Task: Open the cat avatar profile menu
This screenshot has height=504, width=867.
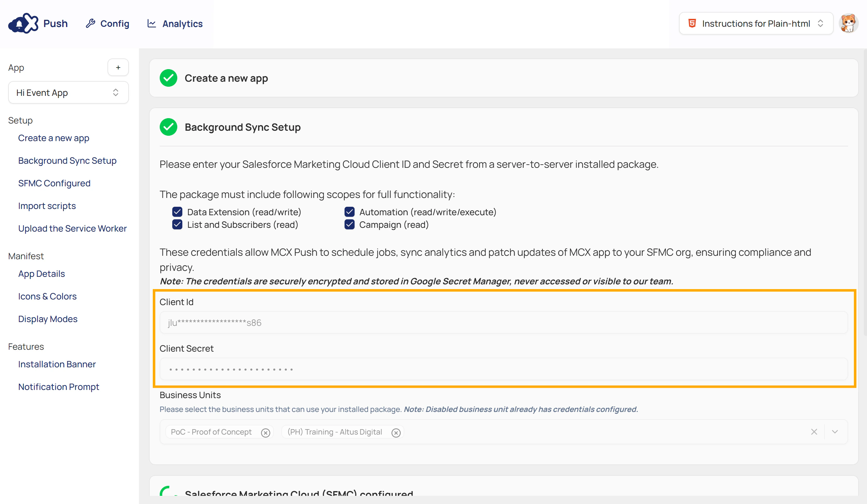Action: 848,23
